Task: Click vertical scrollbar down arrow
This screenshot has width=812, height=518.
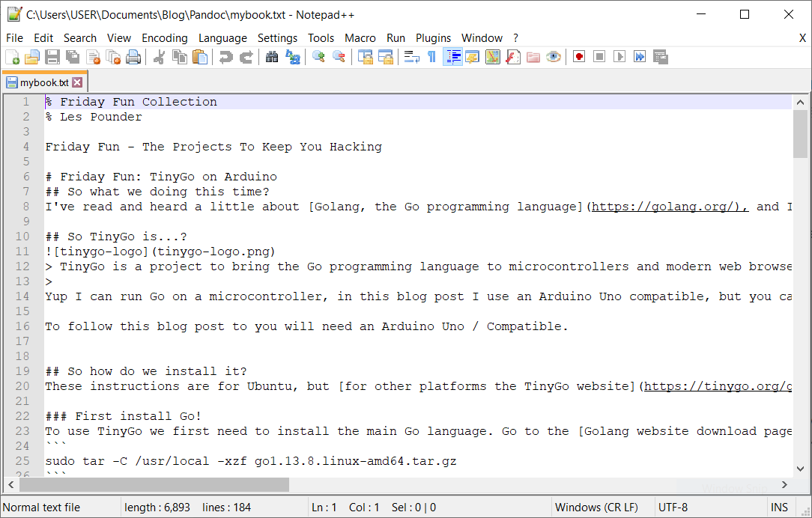Action: [800, 469]
